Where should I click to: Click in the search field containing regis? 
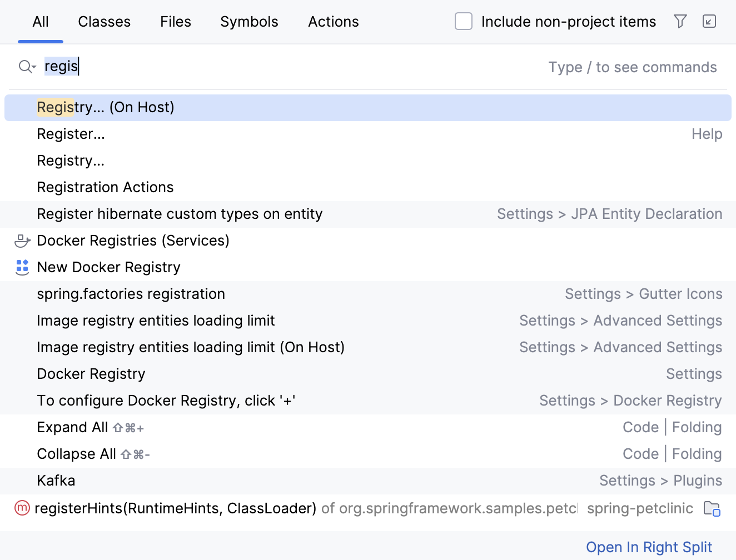pos(278,67)
